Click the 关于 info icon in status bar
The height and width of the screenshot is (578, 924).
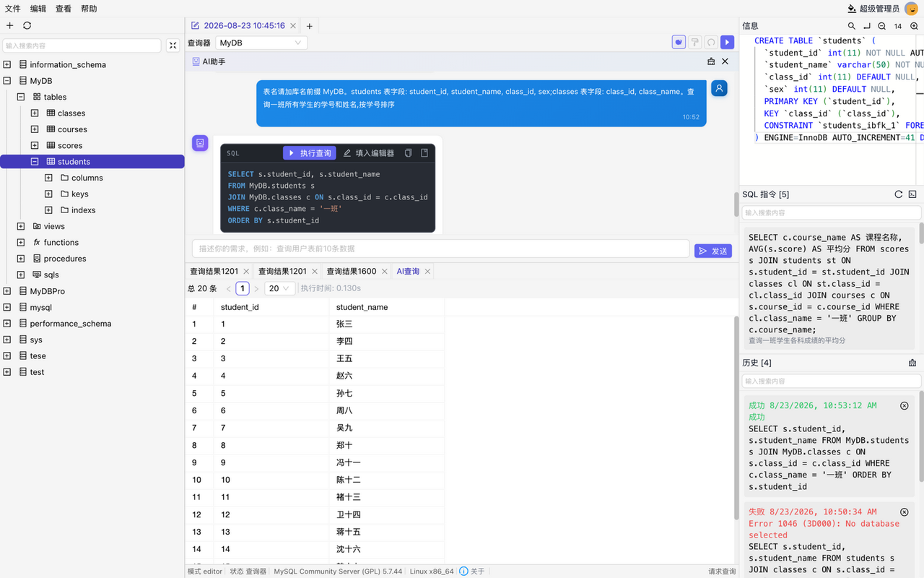coord(463,571)
